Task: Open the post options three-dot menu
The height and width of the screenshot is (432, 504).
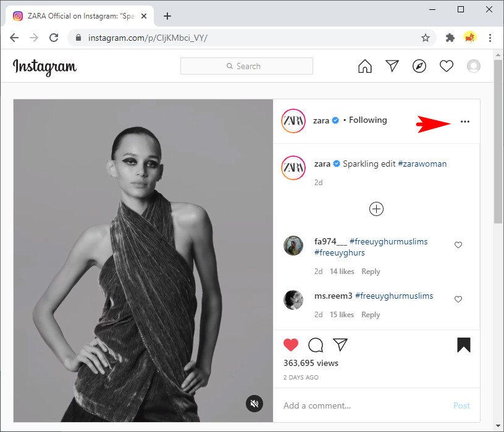Action: coord(465,122)
